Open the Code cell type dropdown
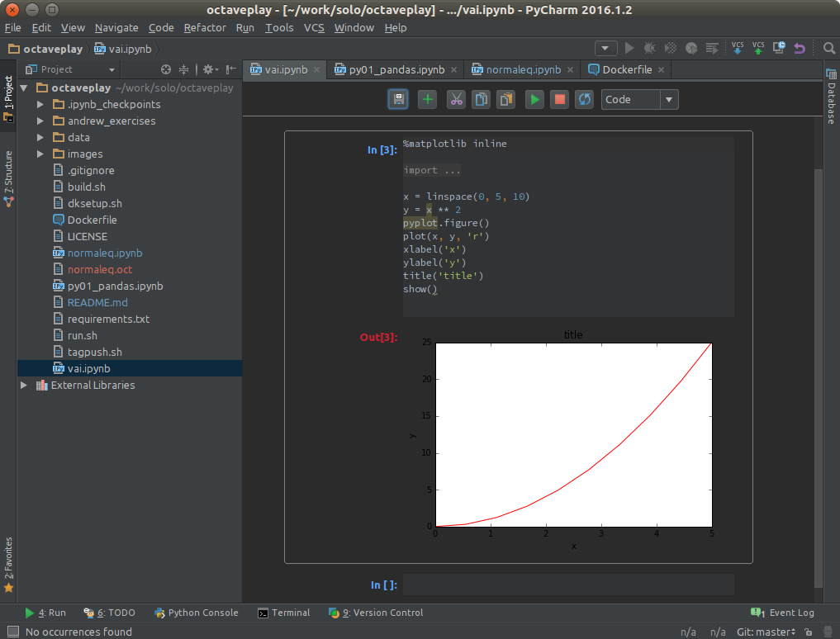The height and width of the screenshot is (639, 840). pos(639,100)
